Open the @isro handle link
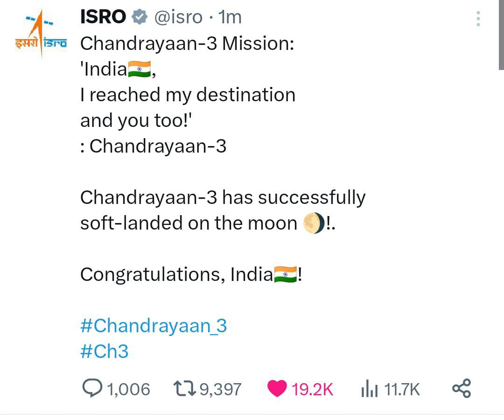Image resolution: width=504 pixels, height=420 pixels. [x=178, y=18]
